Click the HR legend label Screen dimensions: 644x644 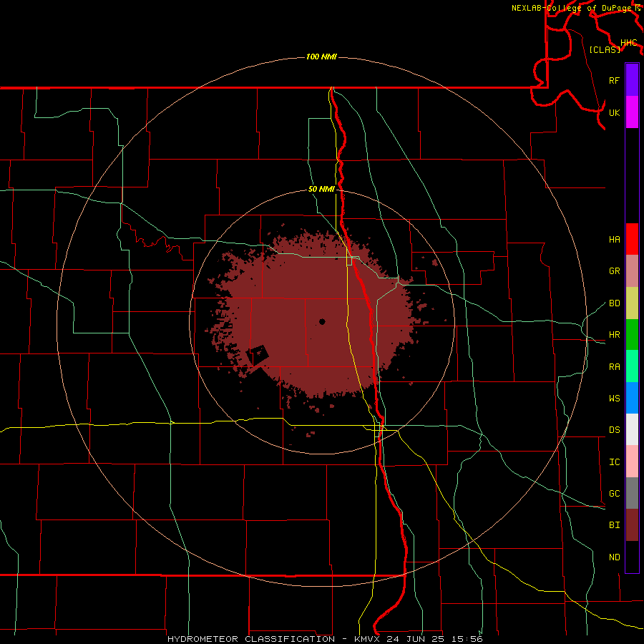click(614, 335)
